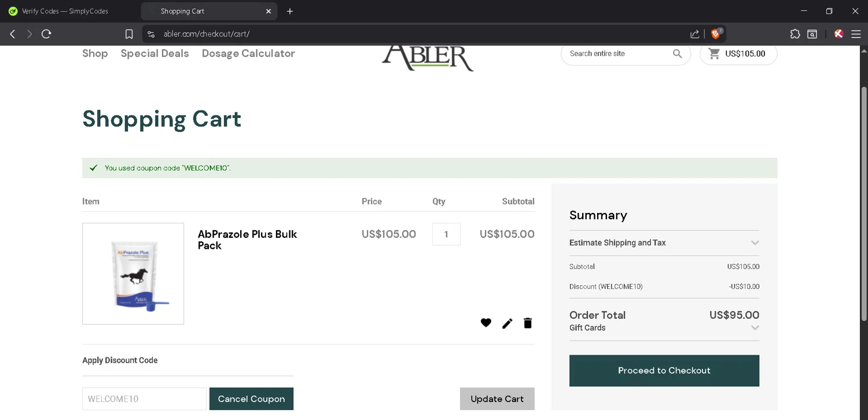Open site settings icon in address bar
Viewport: 868px width, 420px height.
point(151,34)
